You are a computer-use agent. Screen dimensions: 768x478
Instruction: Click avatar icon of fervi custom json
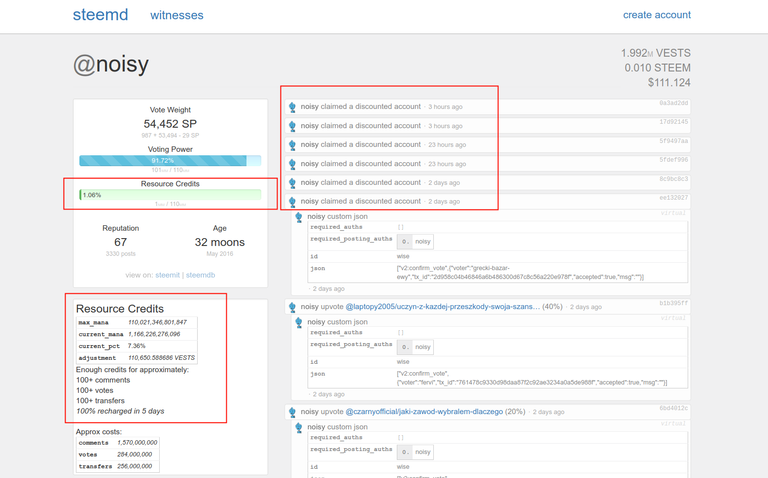click(299, 322)
